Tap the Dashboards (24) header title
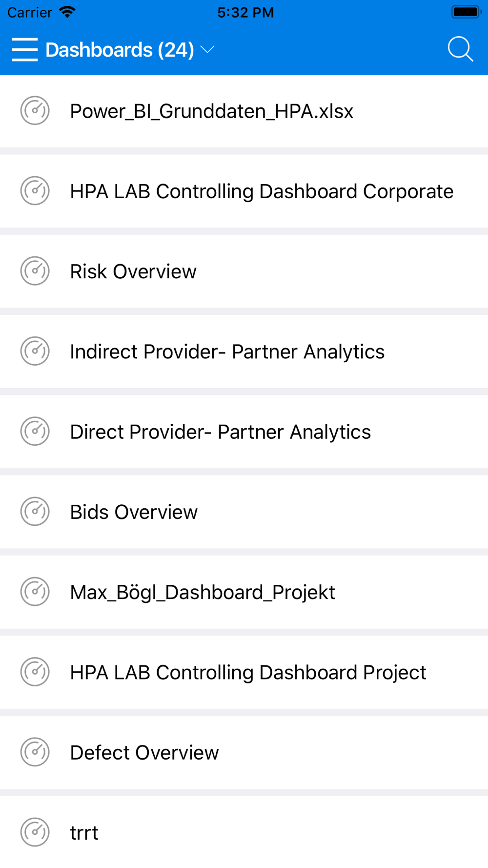488x868 pixels. [120, 50]
